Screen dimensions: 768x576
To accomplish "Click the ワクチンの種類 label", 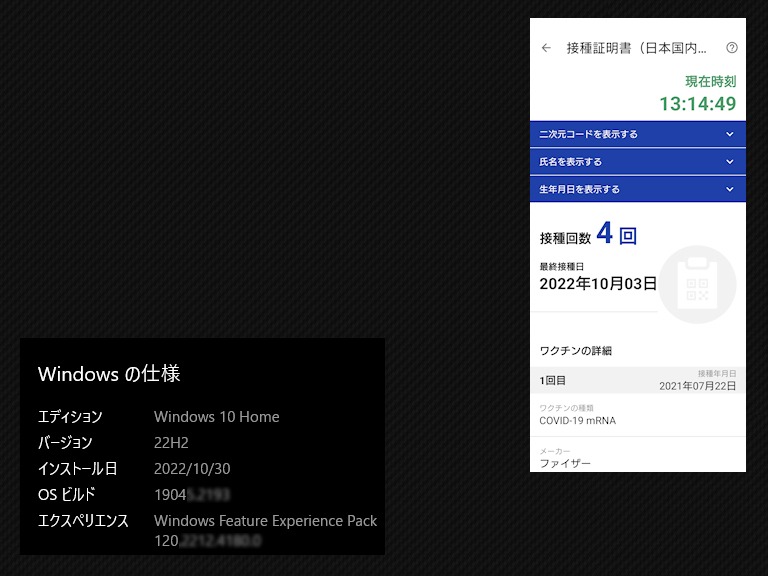I will tap(566, 408).
